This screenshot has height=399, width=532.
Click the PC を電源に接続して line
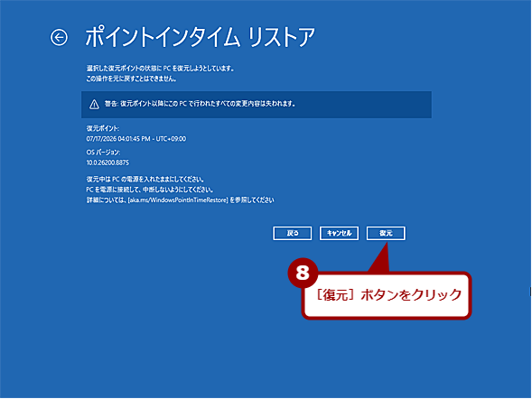tap(150, 190)
